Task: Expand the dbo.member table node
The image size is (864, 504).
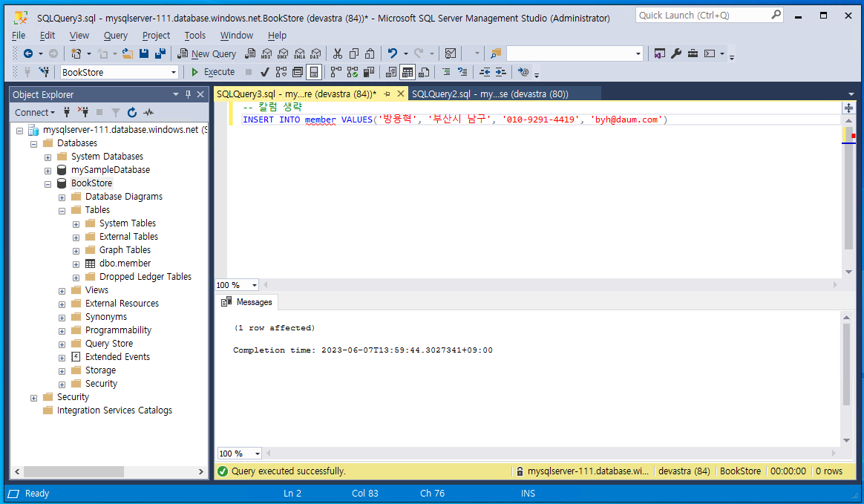Action: tap(76, 264)
